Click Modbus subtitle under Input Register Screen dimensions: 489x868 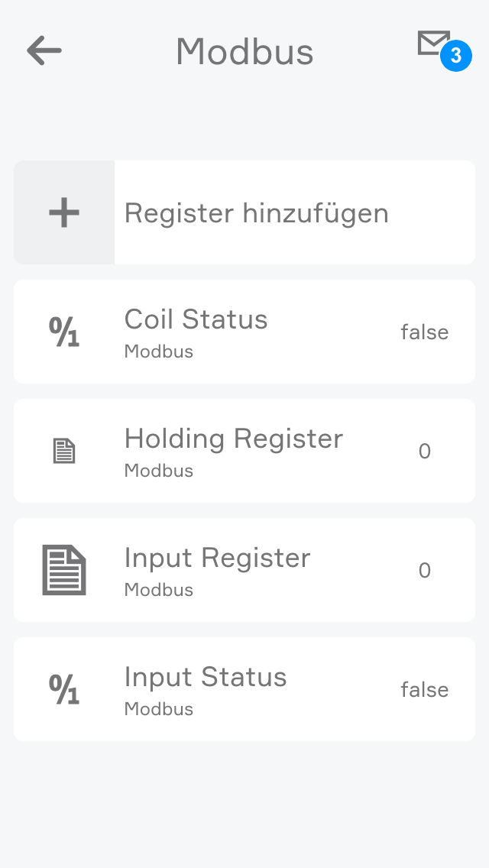tap(159, 591)
